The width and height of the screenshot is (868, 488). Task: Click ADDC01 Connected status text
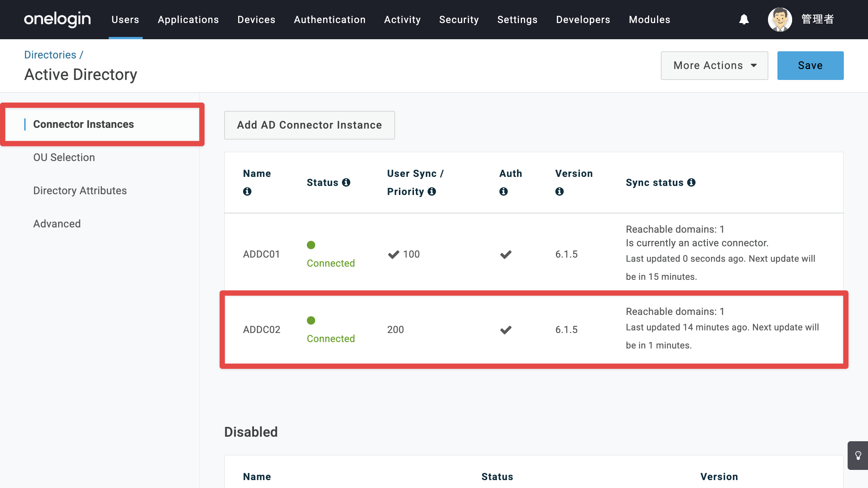click(331, 263)
